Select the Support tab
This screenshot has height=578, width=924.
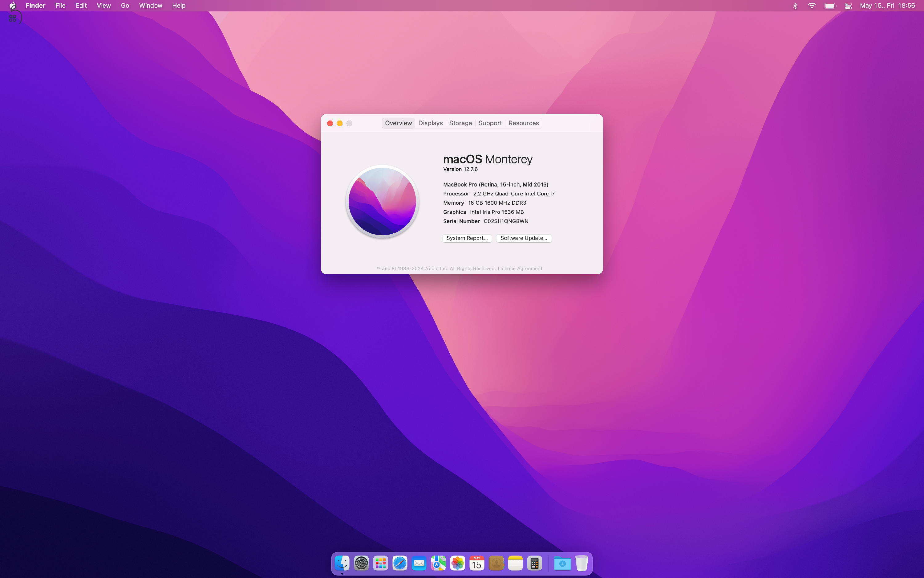[x=490, y=123]
